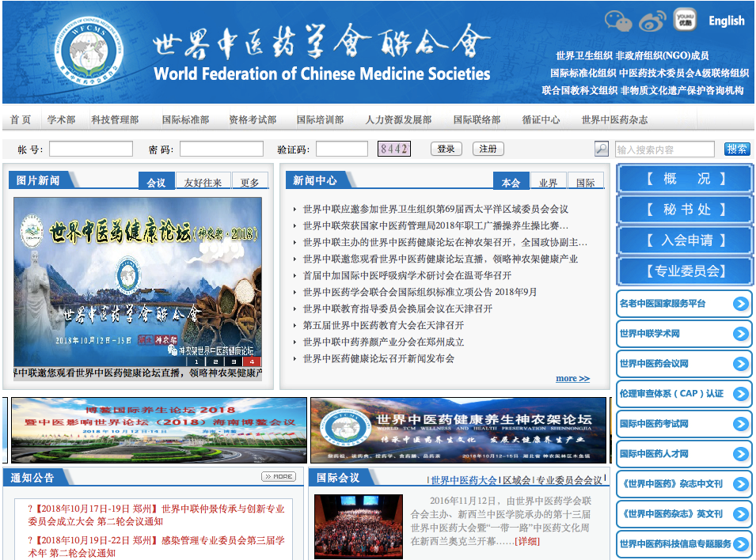Open 科技管理部 navigation item
The width and height of the screenshot is (756, 560).
click(115, 119)
